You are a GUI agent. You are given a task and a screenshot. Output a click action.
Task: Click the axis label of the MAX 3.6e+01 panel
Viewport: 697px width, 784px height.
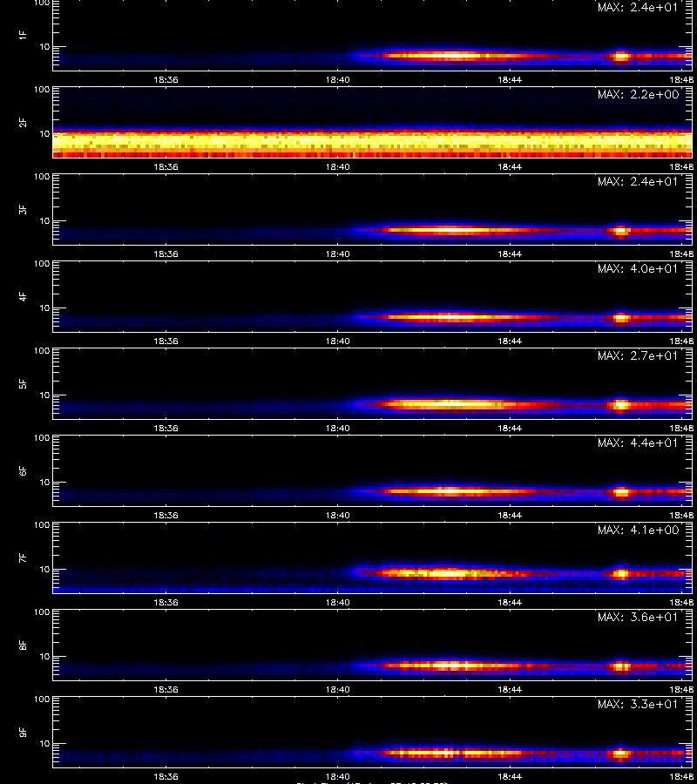coord(23,645)
